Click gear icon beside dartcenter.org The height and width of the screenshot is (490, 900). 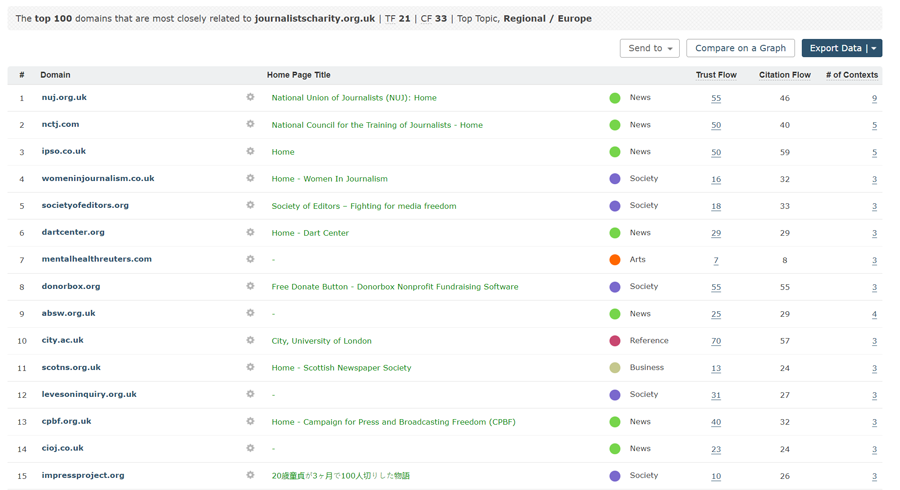250,233
